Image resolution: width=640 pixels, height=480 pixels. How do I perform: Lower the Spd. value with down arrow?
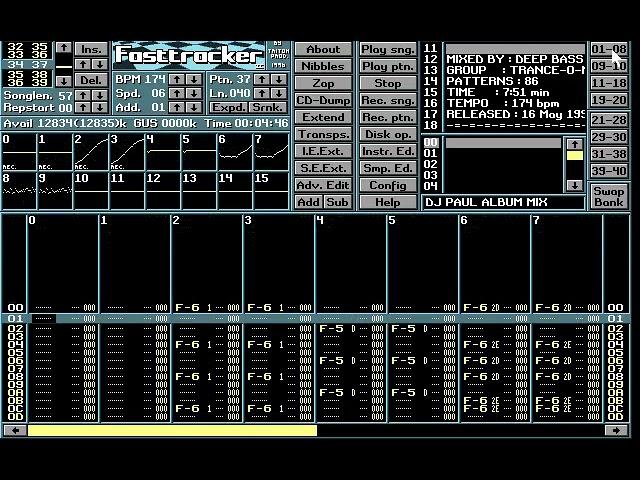coord(194,93)
